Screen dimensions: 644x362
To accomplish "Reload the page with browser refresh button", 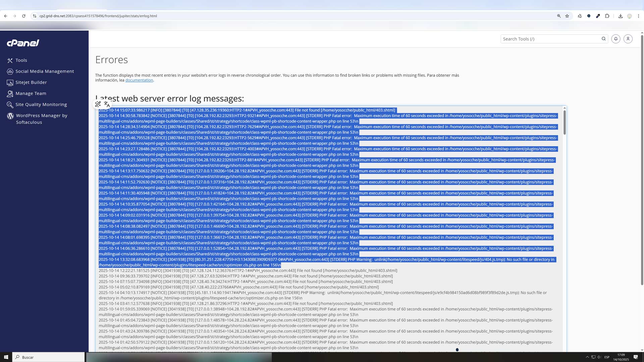I will [24, 16].
